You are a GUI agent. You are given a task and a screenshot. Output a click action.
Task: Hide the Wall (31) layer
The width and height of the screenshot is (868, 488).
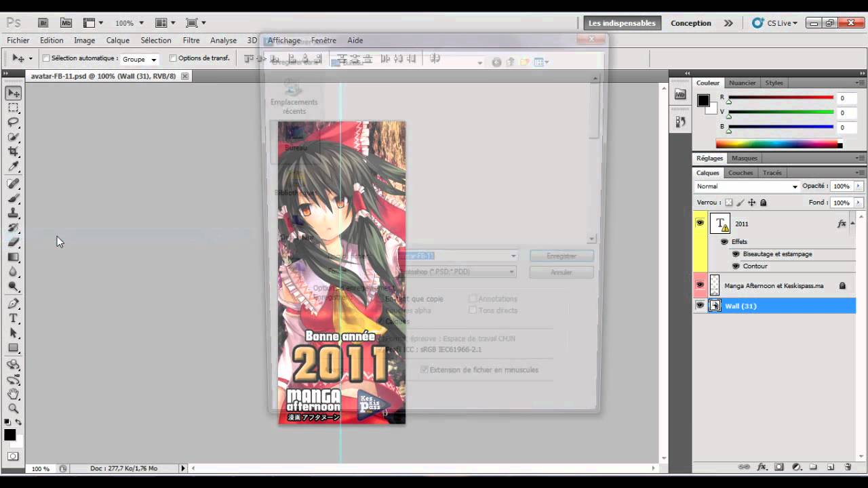[700, 306]
